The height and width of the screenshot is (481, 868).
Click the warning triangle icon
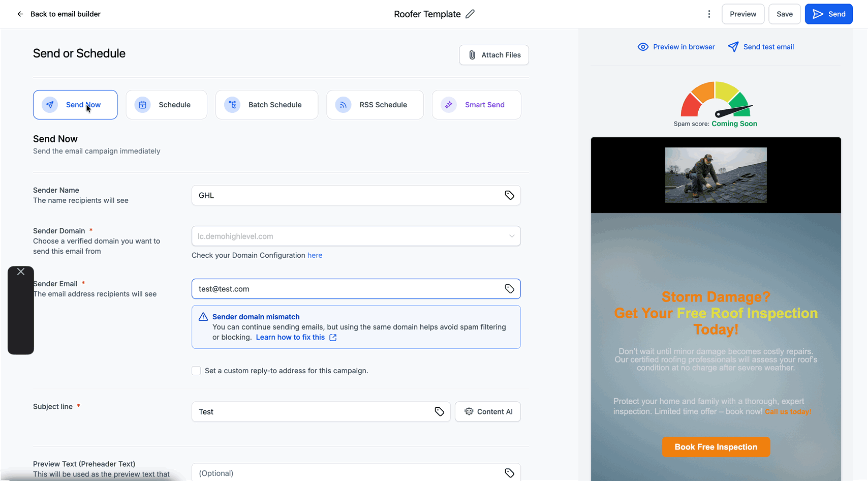[x=203, y=317]
